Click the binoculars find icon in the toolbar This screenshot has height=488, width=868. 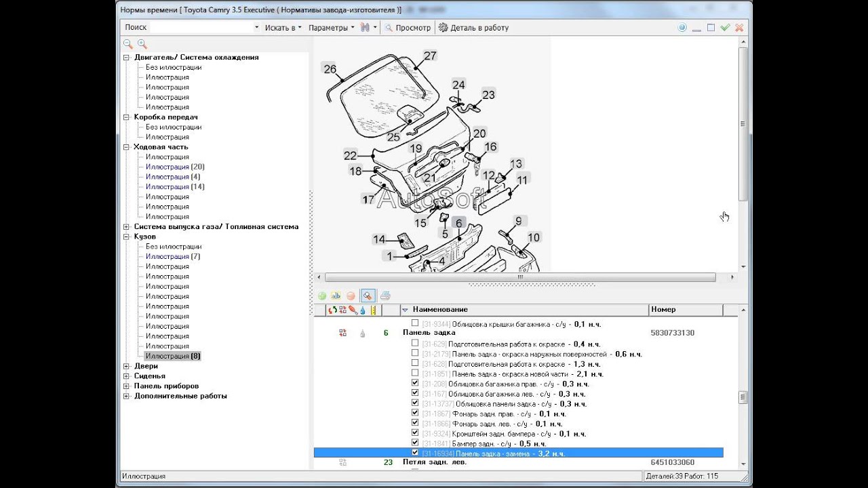(x=366, y=28)
